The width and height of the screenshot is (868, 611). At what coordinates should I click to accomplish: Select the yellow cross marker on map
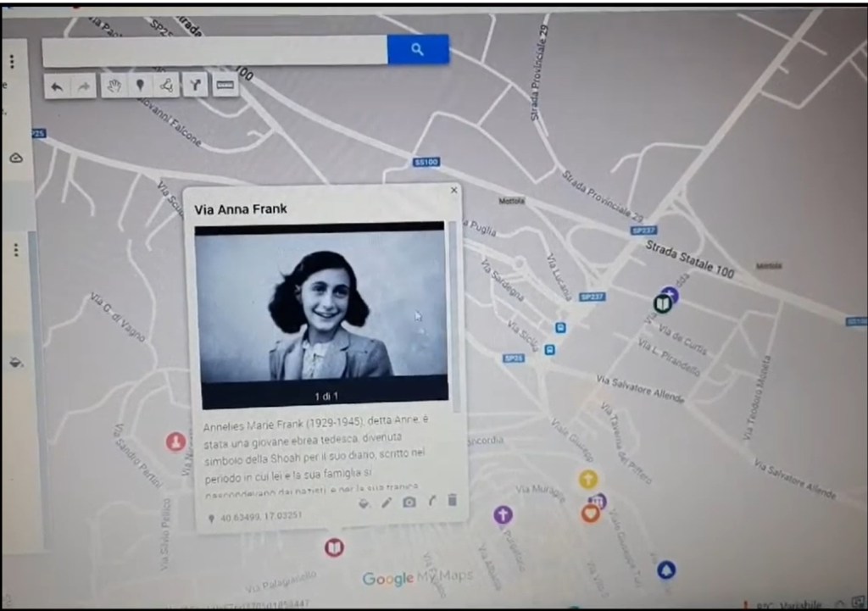(x=587, y=480)
